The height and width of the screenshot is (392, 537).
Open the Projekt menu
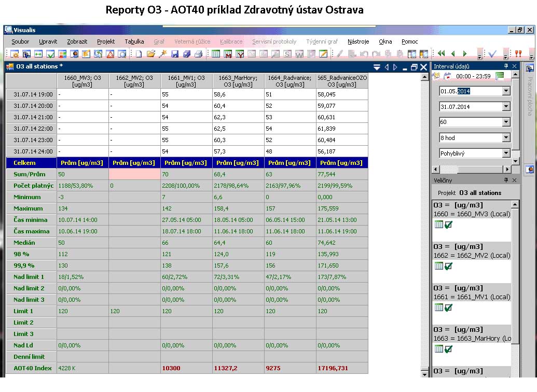point(106,41)
